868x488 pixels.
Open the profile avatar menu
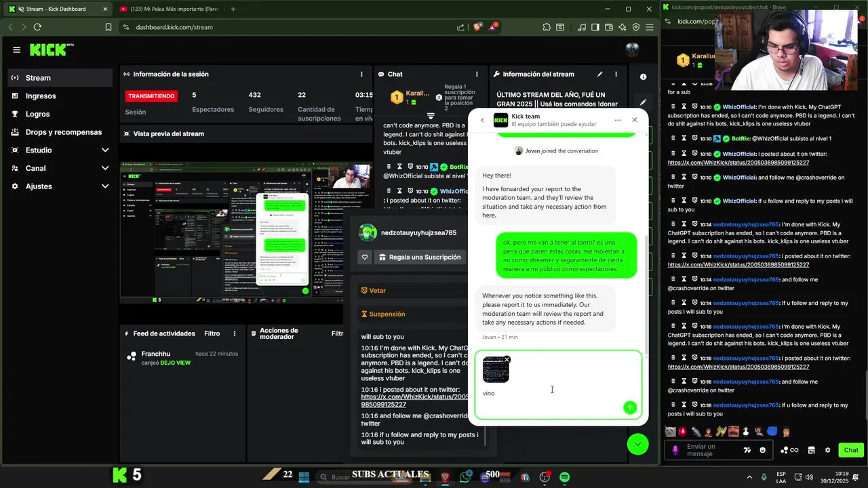coord(632,49)
